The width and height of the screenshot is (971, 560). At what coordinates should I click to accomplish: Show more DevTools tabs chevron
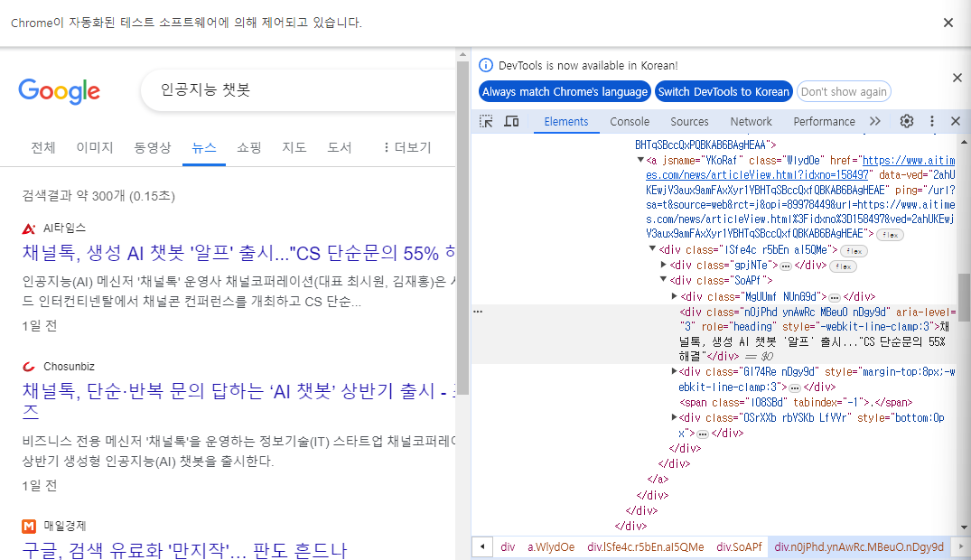click(x=875, y=121)
